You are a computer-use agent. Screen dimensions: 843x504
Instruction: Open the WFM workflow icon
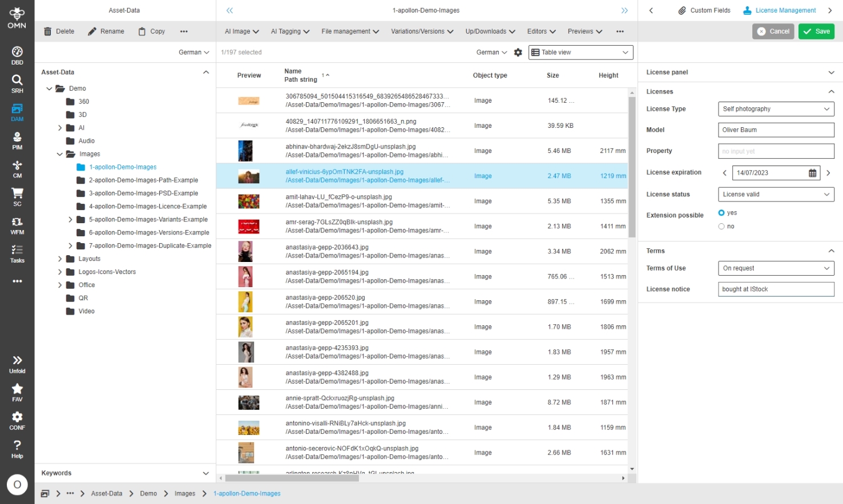click(17, 225)
